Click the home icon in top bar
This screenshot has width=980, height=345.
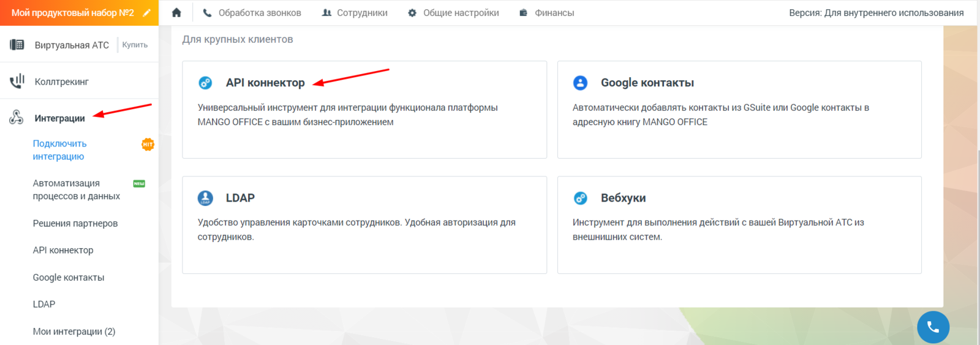[176, 13]
